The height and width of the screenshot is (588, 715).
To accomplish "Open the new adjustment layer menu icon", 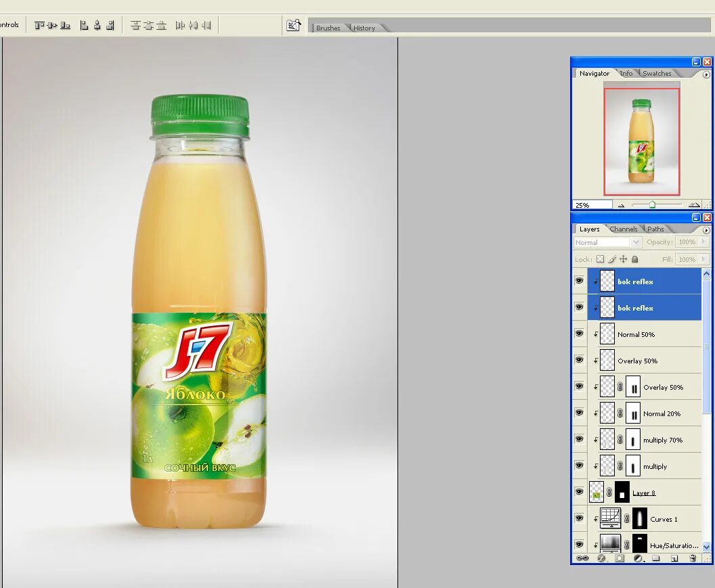I will click(x=638, y=558).
